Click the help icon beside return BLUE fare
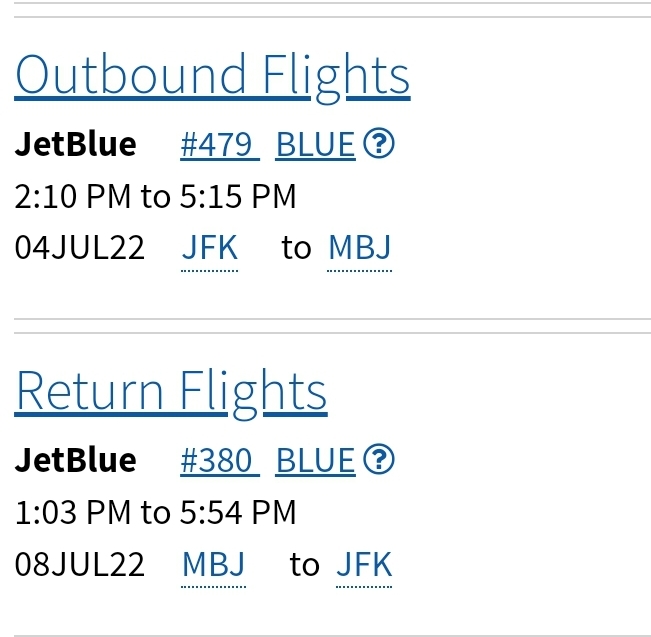Viewport: 651px width, 637px height. tap(379, 460)
